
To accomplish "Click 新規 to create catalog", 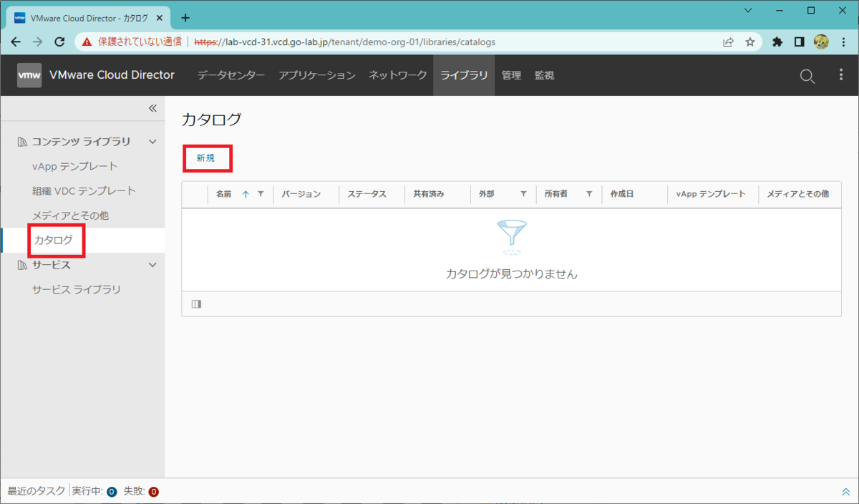I will 205,158.
